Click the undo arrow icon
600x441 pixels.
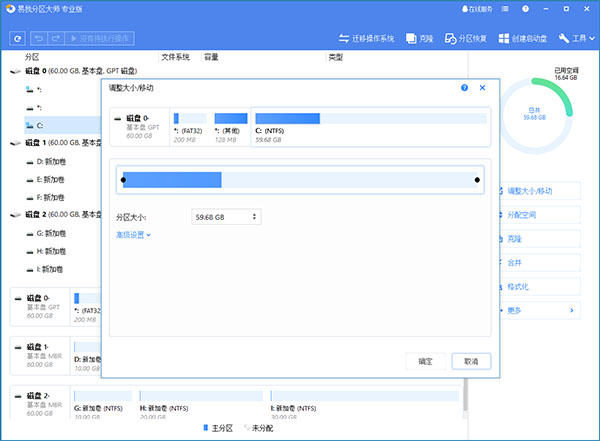(x=40, y=38)
